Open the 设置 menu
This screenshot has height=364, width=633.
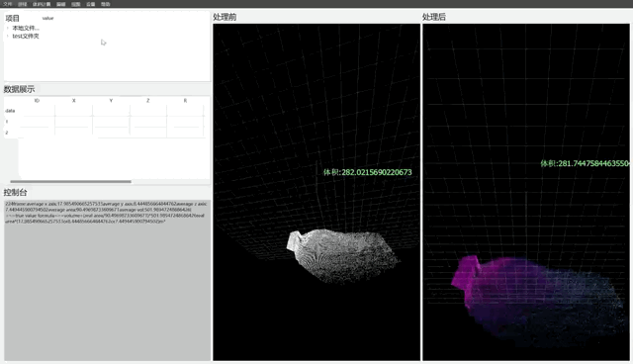tap(90, 4)
